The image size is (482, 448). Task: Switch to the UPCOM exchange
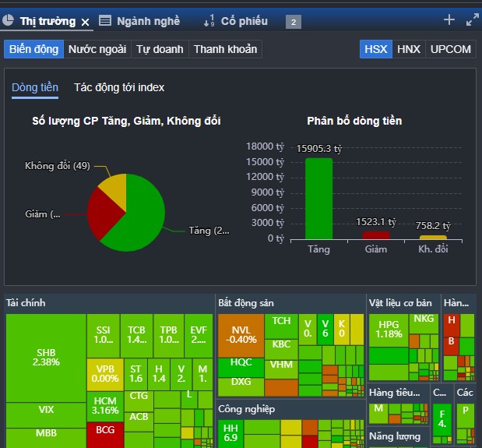(x=451, y=49)
